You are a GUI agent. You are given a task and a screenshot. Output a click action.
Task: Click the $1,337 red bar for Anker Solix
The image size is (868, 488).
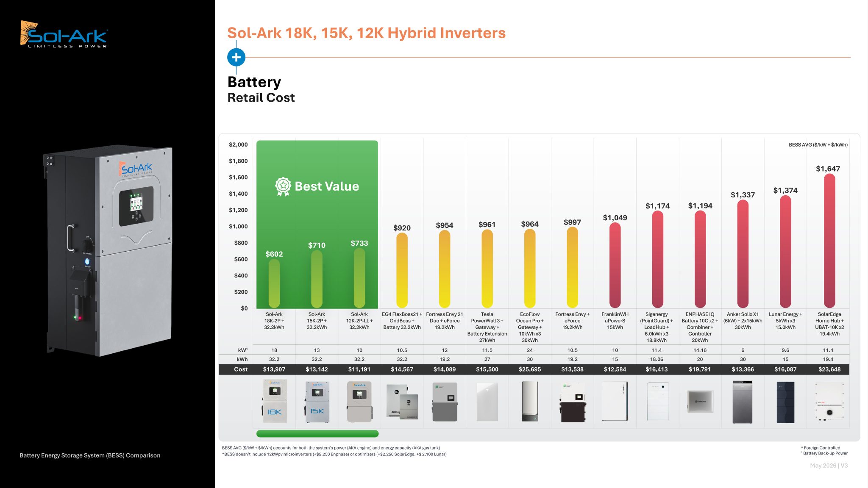[x=743, y=253]
